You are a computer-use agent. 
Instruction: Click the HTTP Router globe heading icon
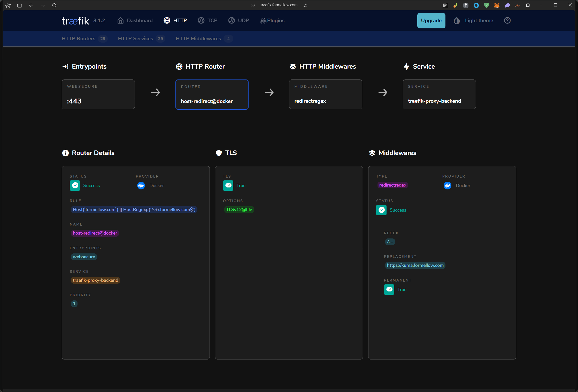tap(179, 67)
